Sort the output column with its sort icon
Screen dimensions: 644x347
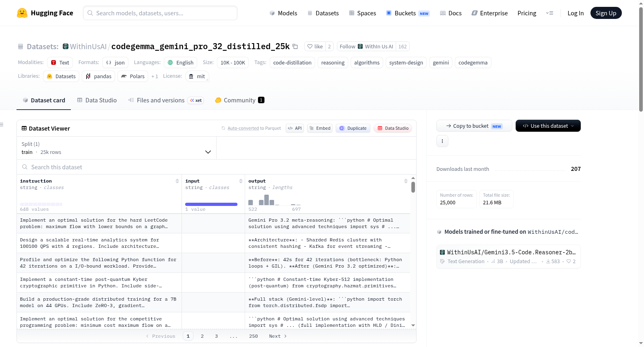(x=406, y=181)
